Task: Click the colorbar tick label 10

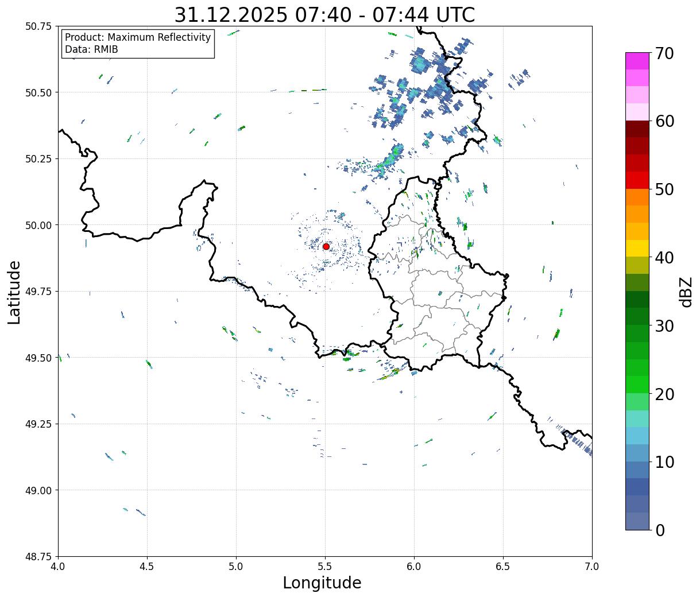Action: point(664,462)
